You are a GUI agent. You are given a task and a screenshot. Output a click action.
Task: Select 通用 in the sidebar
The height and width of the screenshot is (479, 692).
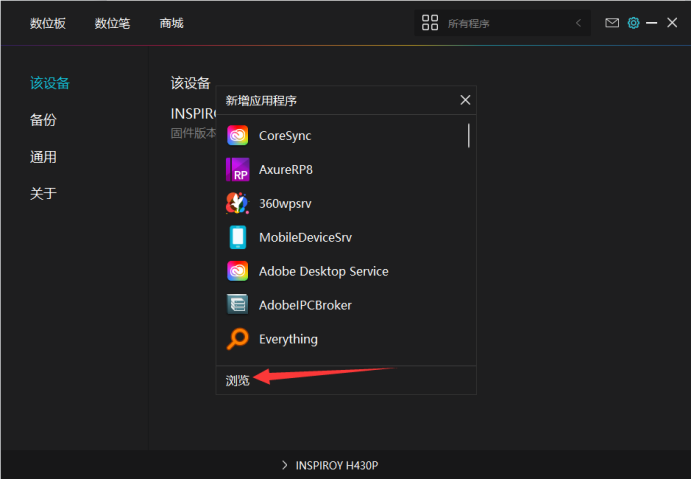pyautogui.click(x=43, y=157)
